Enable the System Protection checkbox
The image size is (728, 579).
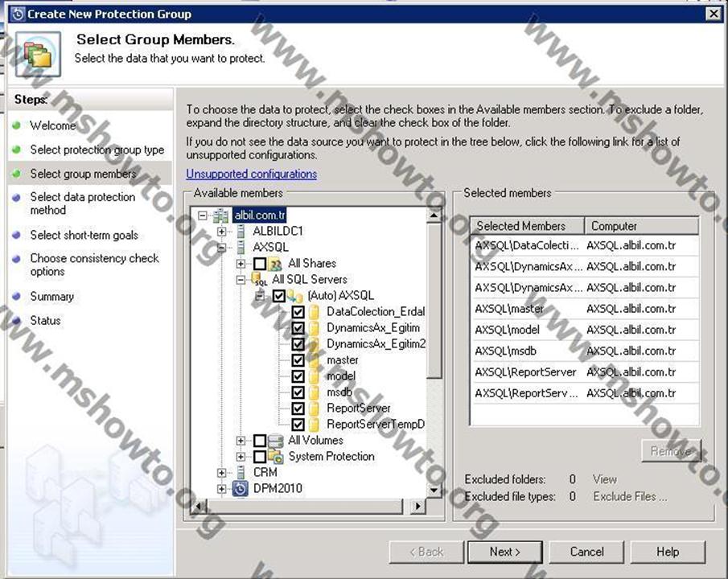click(260, 457)
